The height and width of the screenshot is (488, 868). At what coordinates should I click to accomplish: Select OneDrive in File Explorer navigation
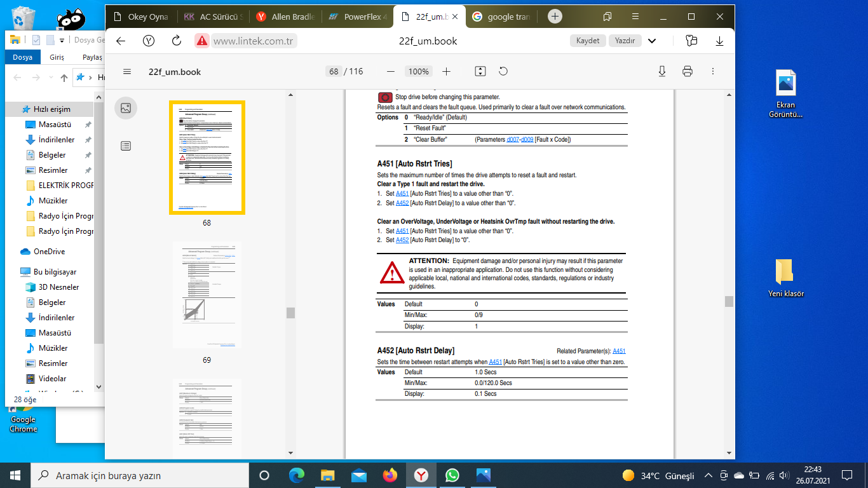coord(49,252)
